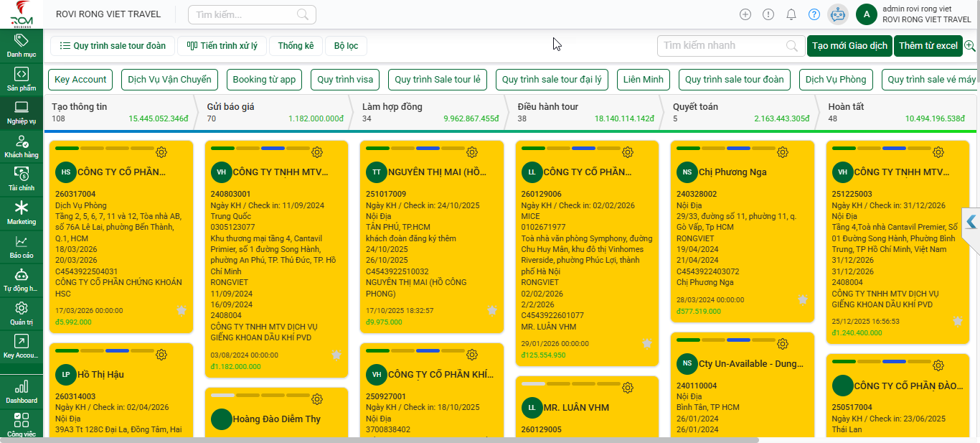Image resolution: width=980 pixels, height=443 pixels.
Task: Open the Dashboard sidebar item
Action: [21, 392]
